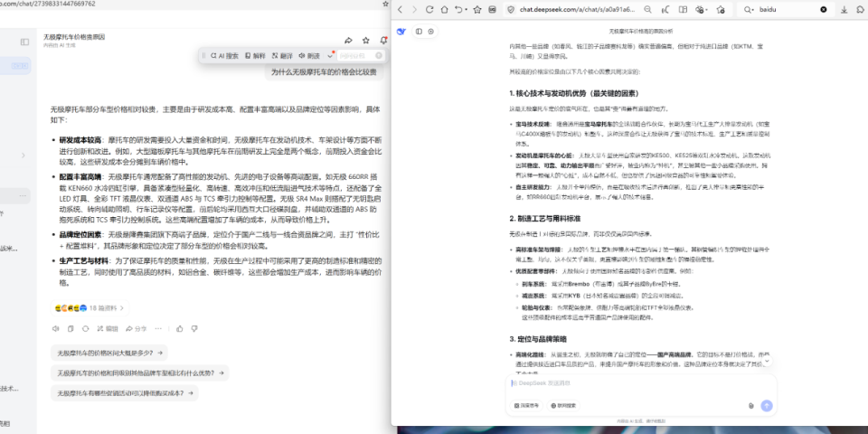
Task: Click AI 搜索 in floating selection toolbar
Action: coord(224,55)
